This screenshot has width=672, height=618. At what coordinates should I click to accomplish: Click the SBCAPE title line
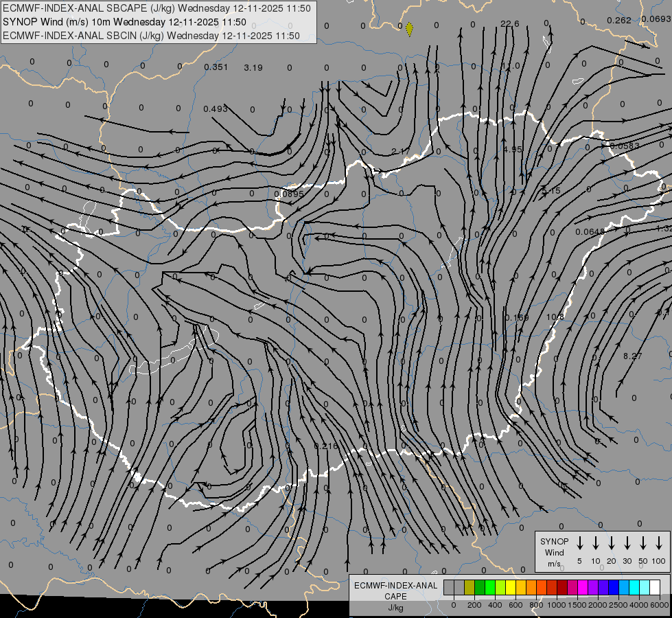[x=157, y=8]
